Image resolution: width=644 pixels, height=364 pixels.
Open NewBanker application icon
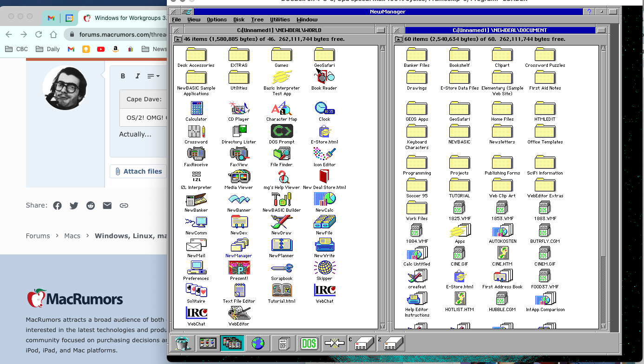click(x=196, y=203)
